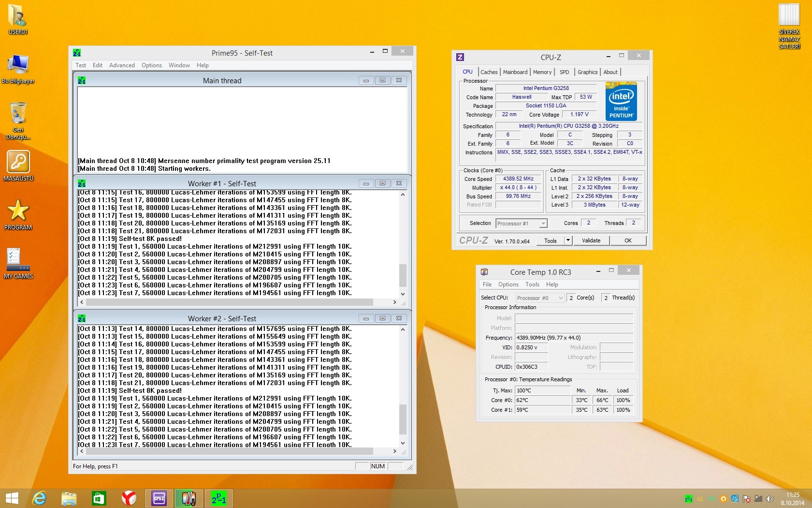Click the Main thread window icon
Viewport: 812px width, 508px height.
pos(82,80)
